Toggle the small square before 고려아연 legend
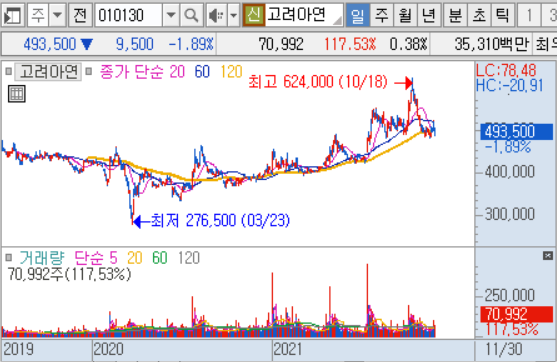The height and width of the screenshot is (362, 557). [x=9, y=72]
